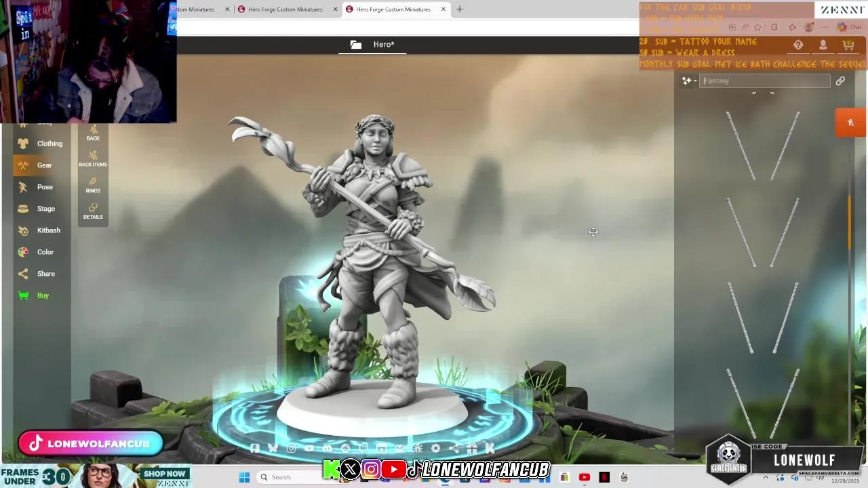The image size is (868, 488).
Task: Click the share nodes footer icon
Action: coord(454,448)
